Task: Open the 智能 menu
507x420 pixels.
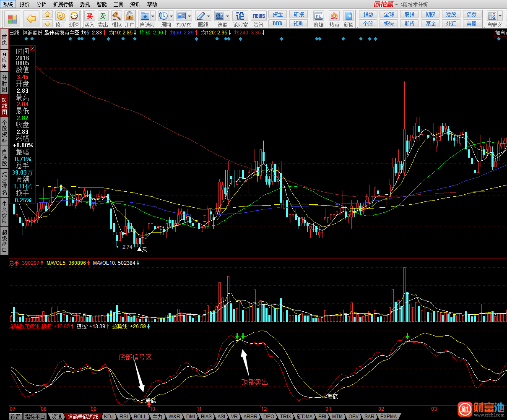Action: 101,4
